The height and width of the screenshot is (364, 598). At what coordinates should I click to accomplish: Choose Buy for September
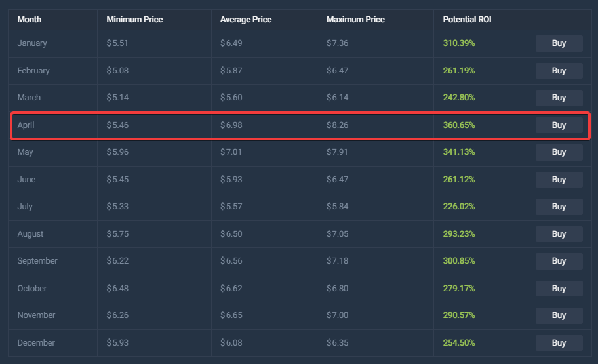559,261
